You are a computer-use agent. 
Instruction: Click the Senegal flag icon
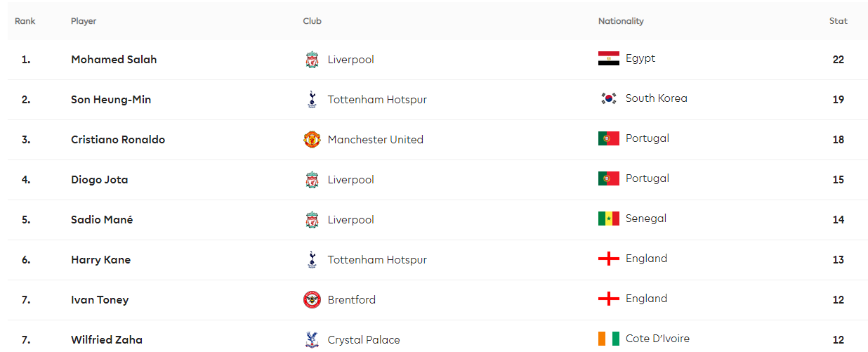tap(608, 219)
